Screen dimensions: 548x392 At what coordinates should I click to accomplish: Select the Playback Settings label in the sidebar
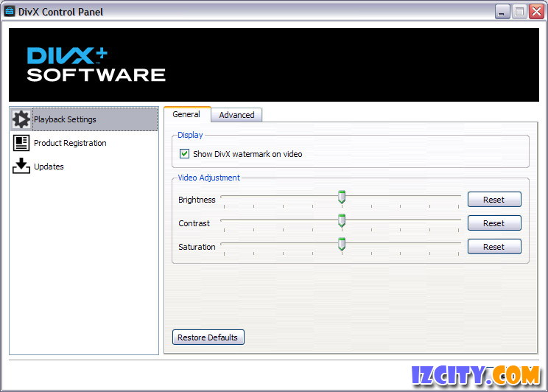65,119
